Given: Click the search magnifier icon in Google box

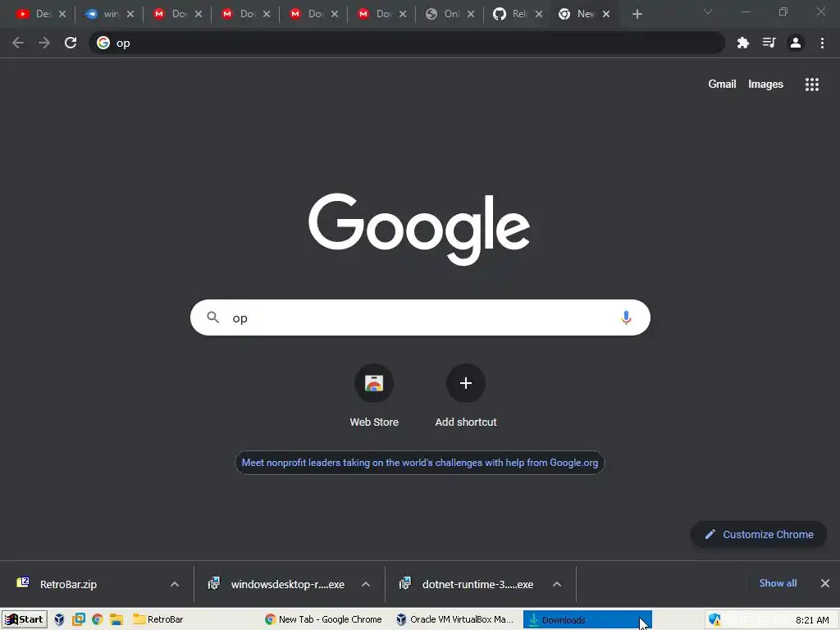Looking at the screenshot, I should pyautogui.click(x=212, y=317).
